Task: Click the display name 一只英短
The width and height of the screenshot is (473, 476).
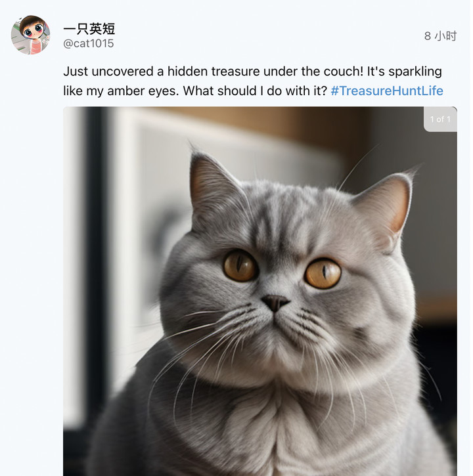Action: (89, 29)
